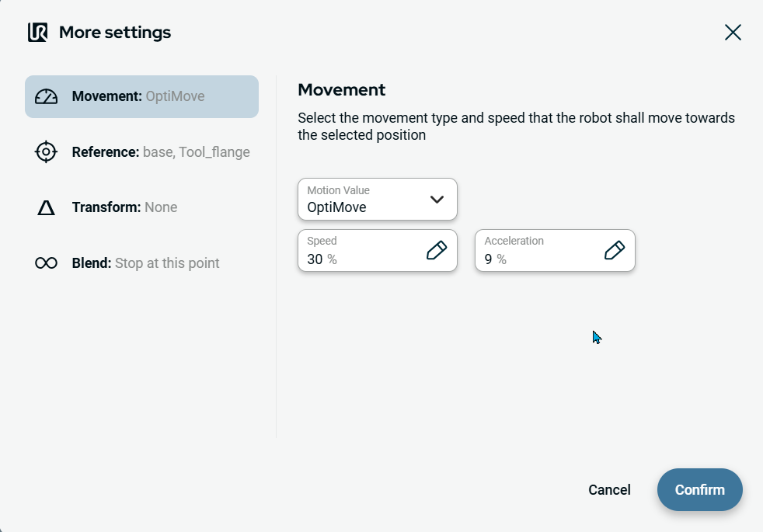The height and width of the screenshot is (532, 763).
Task: Click the Movement heading in right panel
Action: [341, 89]
